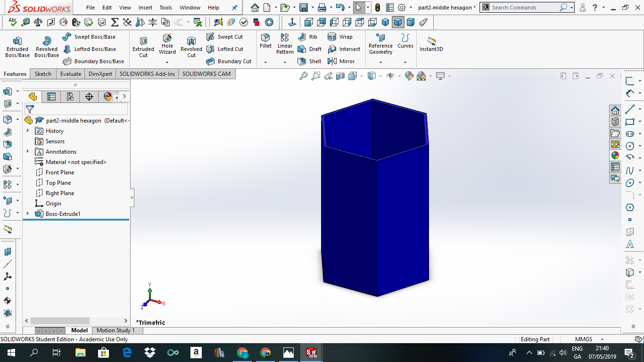Click the Lofted Boss/Base feature
Screen dimensions: 644x362
point(89,49)
